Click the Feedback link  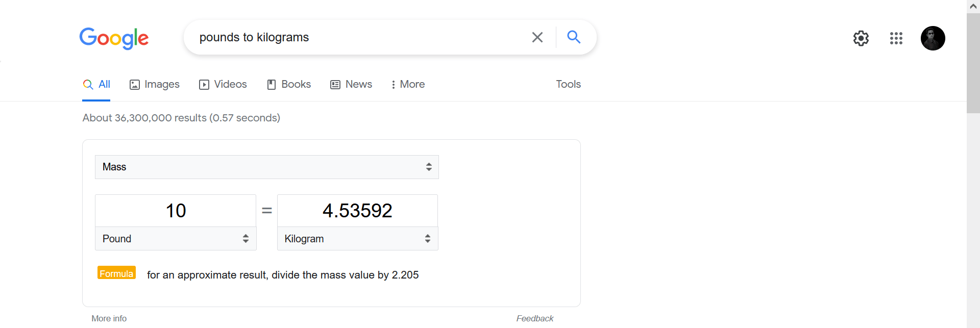coord(535,318)
